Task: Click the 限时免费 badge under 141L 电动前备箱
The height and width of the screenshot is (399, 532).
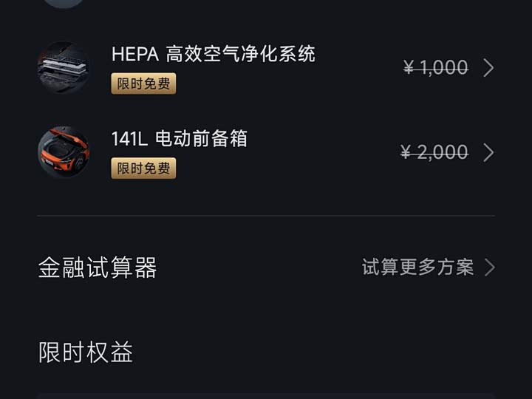Action: coord(143,168)
